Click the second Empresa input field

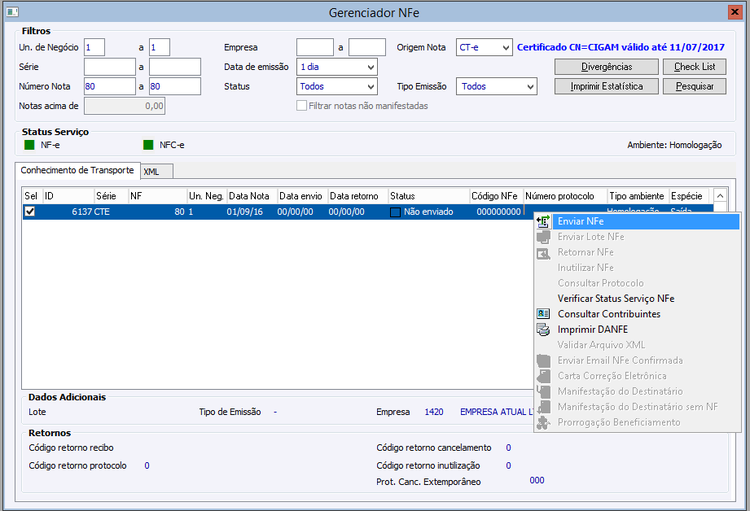coord(367,47)
